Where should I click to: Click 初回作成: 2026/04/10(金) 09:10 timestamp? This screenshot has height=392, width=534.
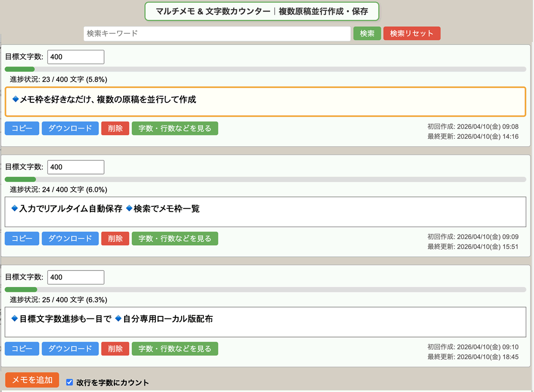coord(473,347)
